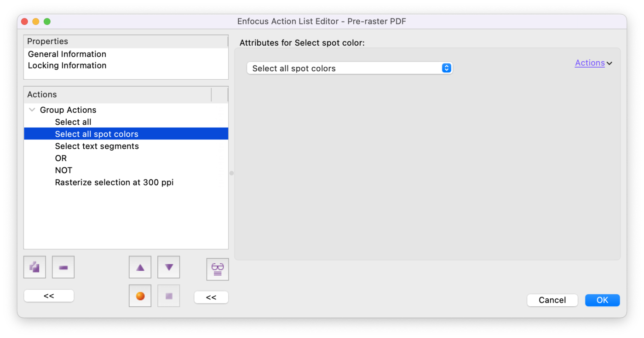The image size is (644, 338).
Task: Click the add action icon button
Action: click(34, 267)
